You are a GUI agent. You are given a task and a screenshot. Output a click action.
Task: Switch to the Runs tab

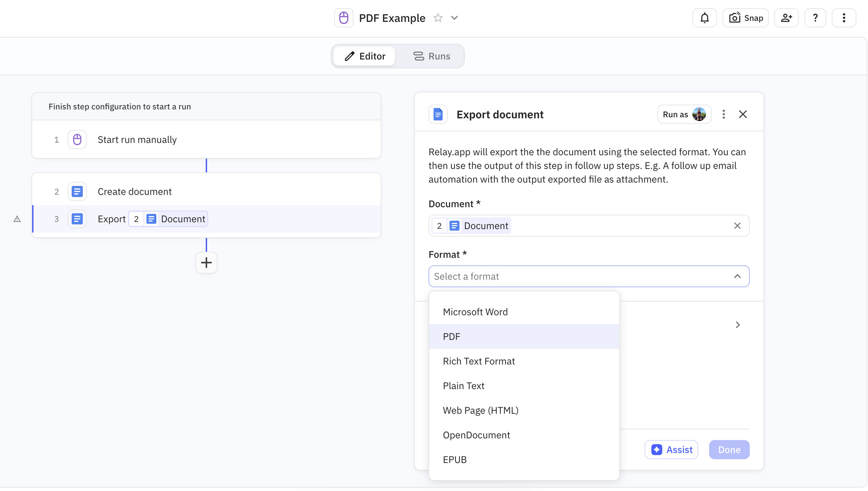[x=432, y=56]
